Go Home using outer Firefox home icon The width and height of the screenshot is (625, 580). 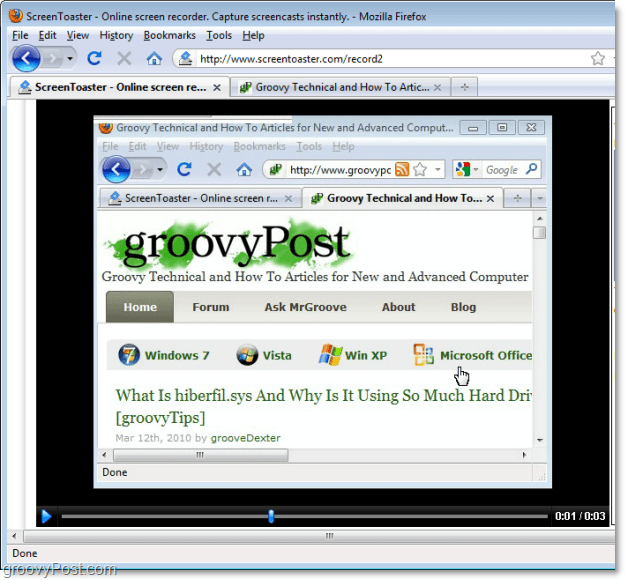tap(154, 59)
